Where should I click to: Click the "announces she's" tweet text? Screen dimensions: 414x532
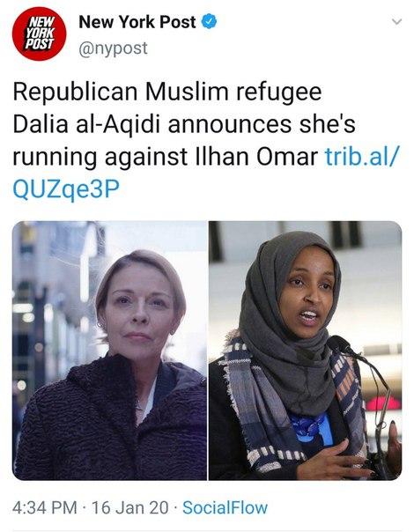coord(262,124)
